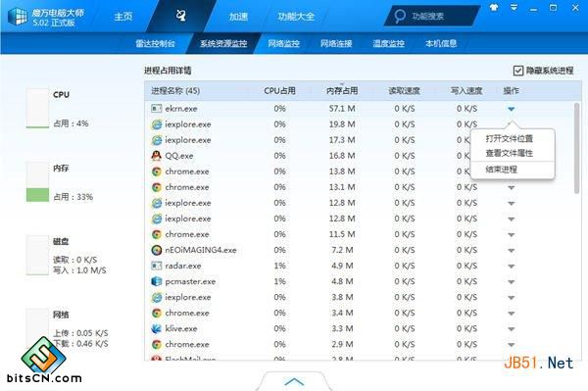The width and height of the screenshot is (588, 391).
Task: Open the 功能大全 tab
Action: point(296,17)
